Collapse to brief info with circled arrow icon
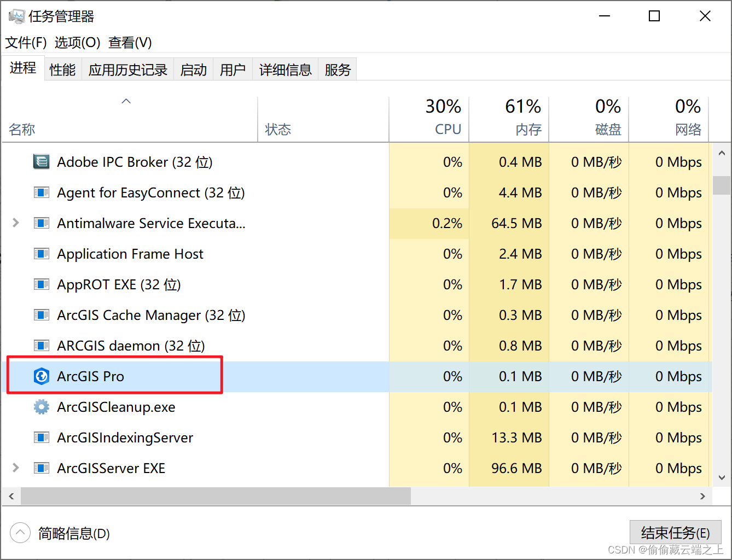The width and height of the screenshot is (732, 560). (x=20, y=533)
